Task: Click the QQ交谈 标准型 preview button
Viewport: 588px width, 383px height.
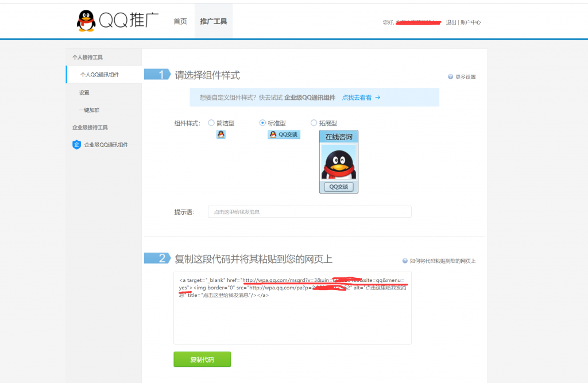Action: coord(284,134)
